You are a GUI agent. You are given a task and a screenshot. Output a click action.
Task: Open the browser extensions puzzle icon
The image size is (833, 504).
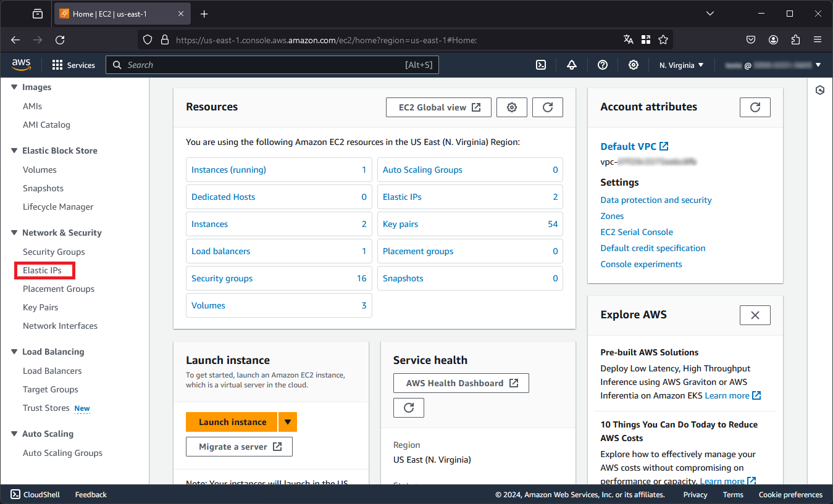point(795,39)
